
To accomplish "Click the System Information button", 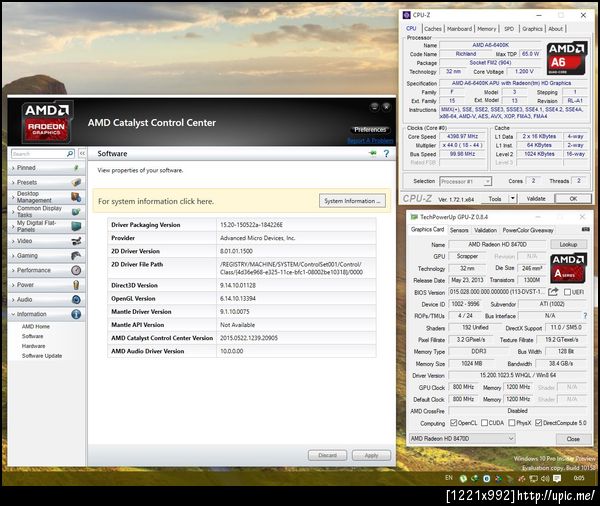I will (352, 201).
